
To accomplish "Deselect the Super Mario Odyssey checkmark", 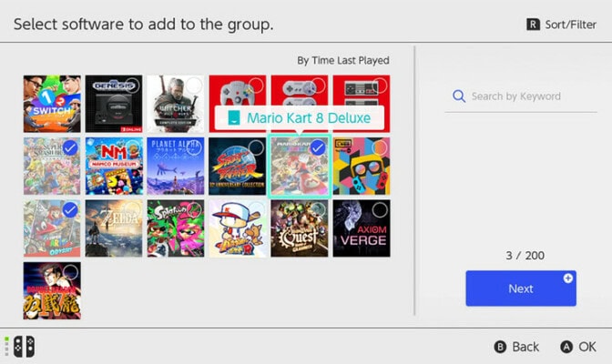I will pos(70,209).
